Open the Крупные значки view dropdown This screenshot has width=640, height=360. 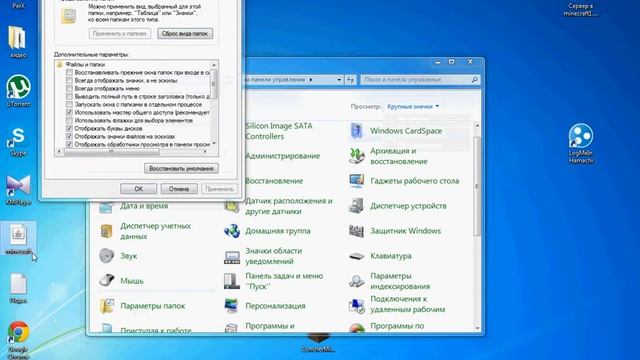pyautogui.click(x=413, y=107)
